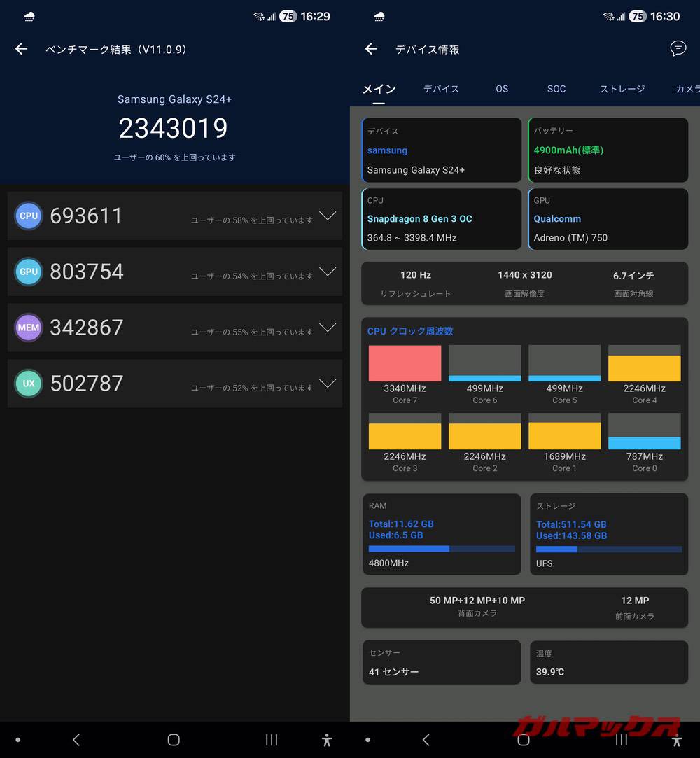Expand the UX score 502787 details
The height and width of the screenshot is (758, 700).
coord(327,384)
